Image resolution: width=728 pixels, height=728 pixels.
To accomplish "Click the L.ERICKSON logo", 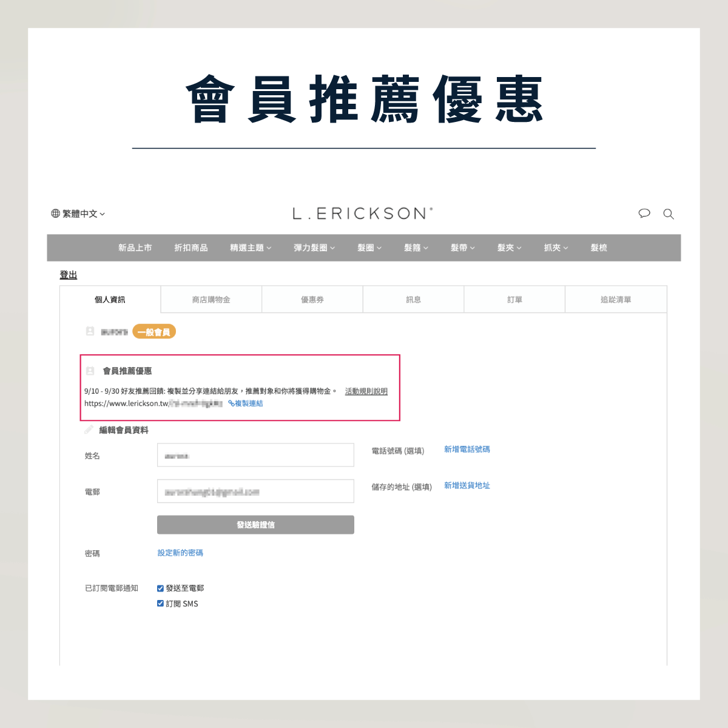I will 363,214.
